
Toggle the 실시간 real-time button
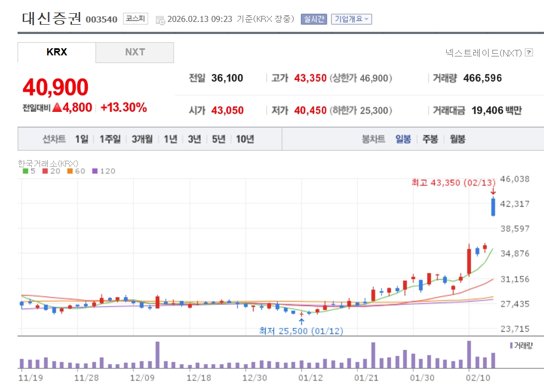pos(313,19)
